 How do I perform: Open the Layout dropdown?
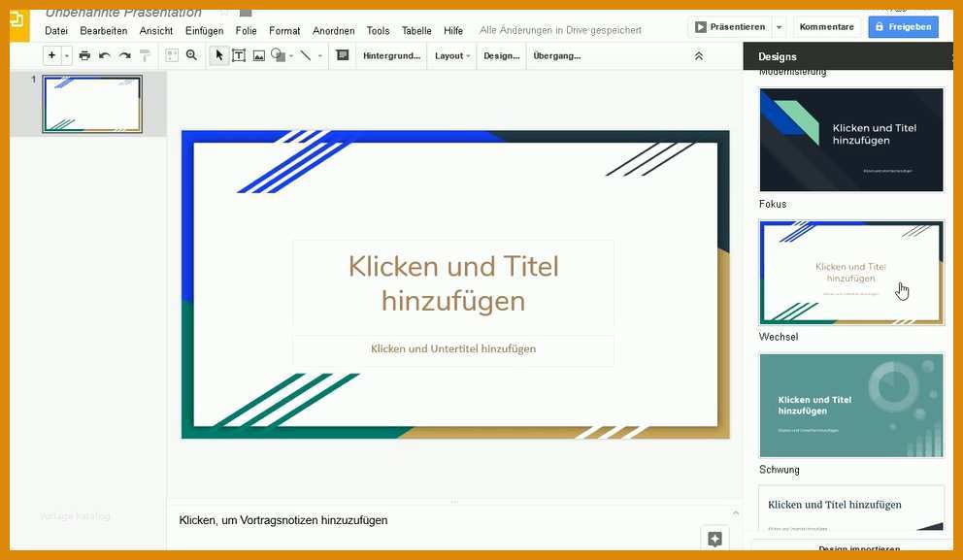(452, 56)
